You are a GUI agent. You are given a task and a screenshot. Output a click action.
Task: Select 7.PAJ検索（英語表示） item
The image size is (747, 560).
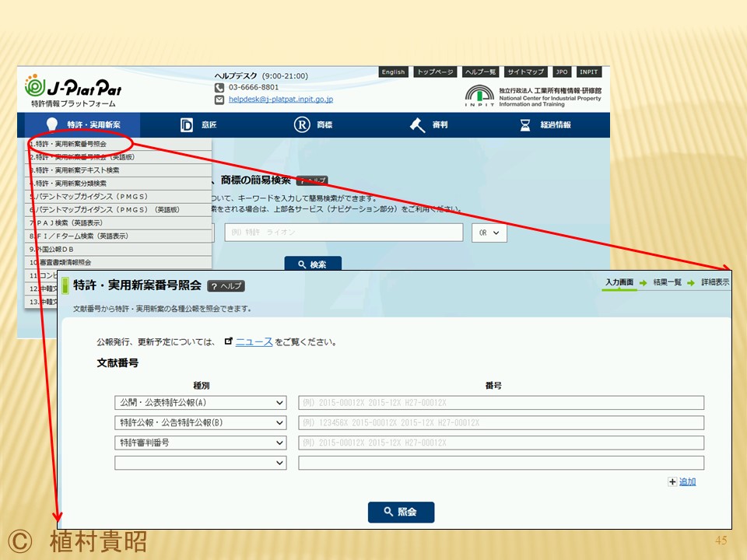(118, 223)
